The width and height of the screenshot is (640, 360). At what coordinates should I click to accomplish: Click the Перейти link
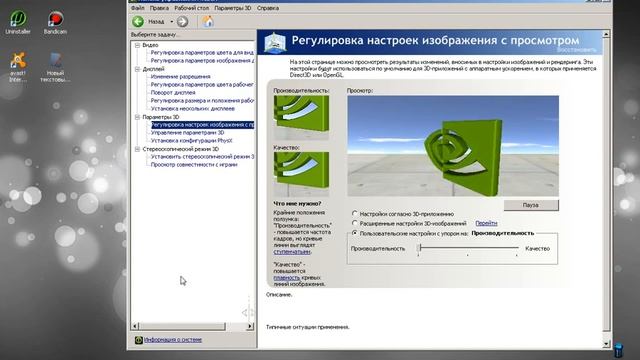tap(486, 223)
